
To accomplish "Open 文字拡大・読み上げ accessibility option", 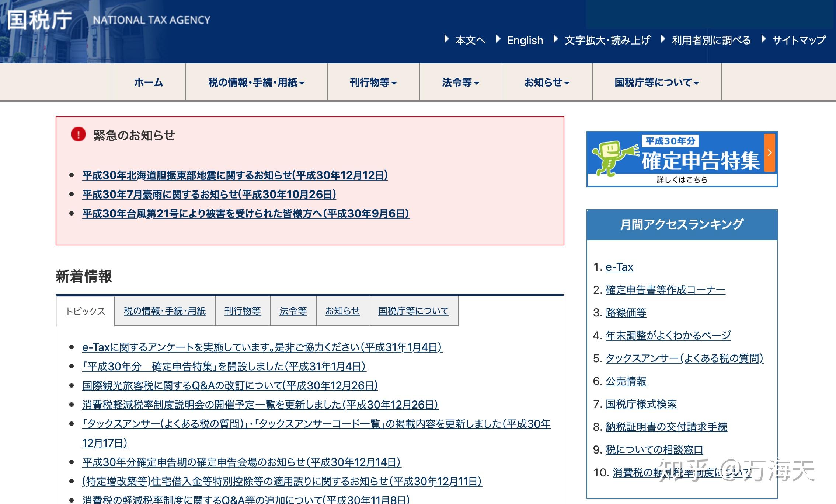I will click(607, 40).
